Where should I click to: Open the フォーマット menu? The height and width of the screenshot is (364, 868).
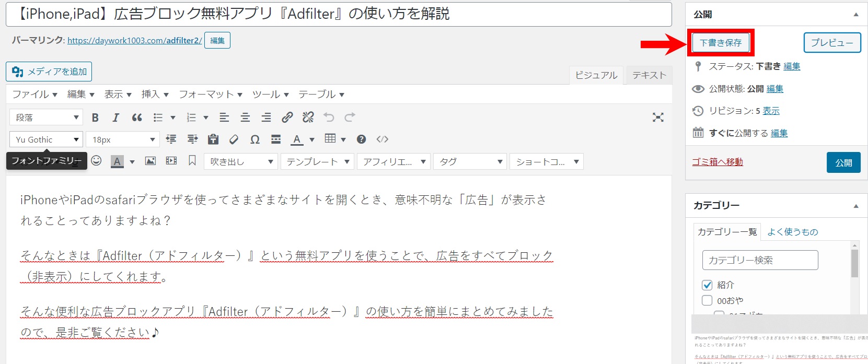211,95
